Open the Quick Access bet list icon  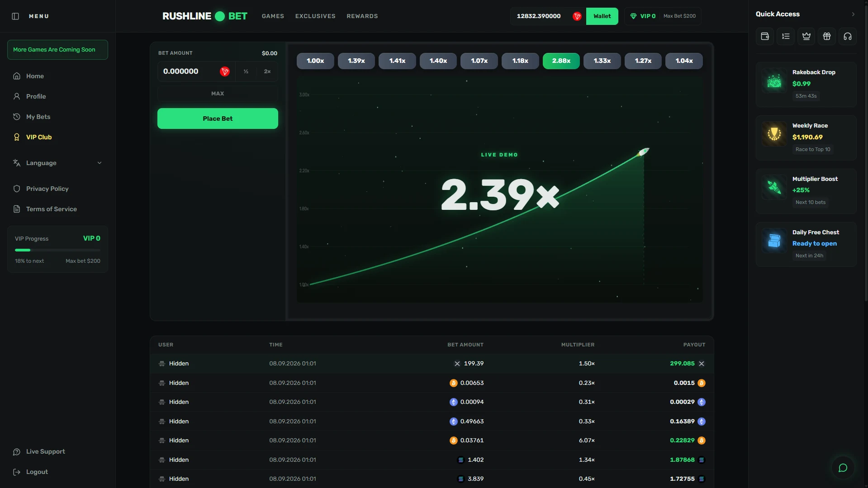pyautogui.click(x=786, y=37)
